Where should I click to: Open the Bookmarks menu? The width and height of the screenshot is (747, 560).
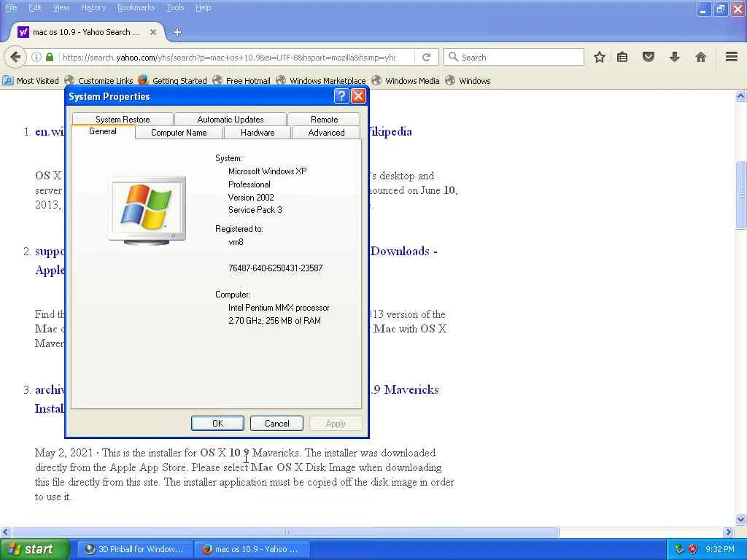[x=136, y=7]
